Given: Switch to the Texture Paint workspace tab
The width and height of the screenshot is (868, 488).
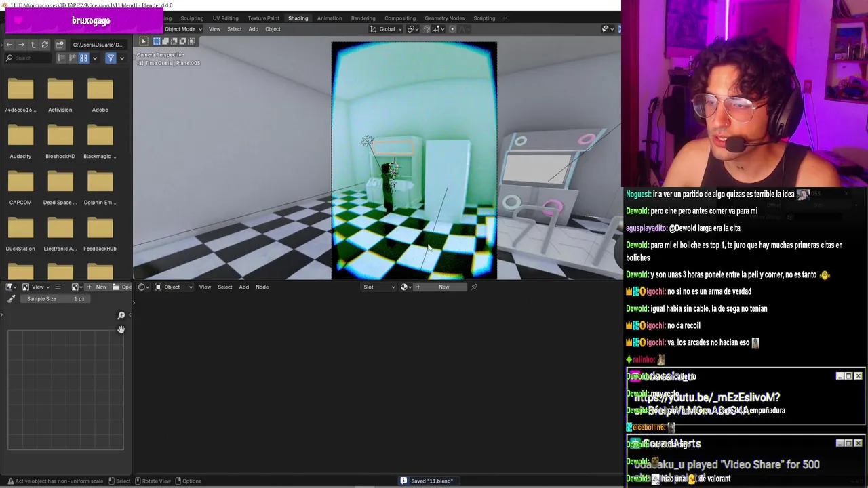Looking at the screenshot, I should point(263,18).
